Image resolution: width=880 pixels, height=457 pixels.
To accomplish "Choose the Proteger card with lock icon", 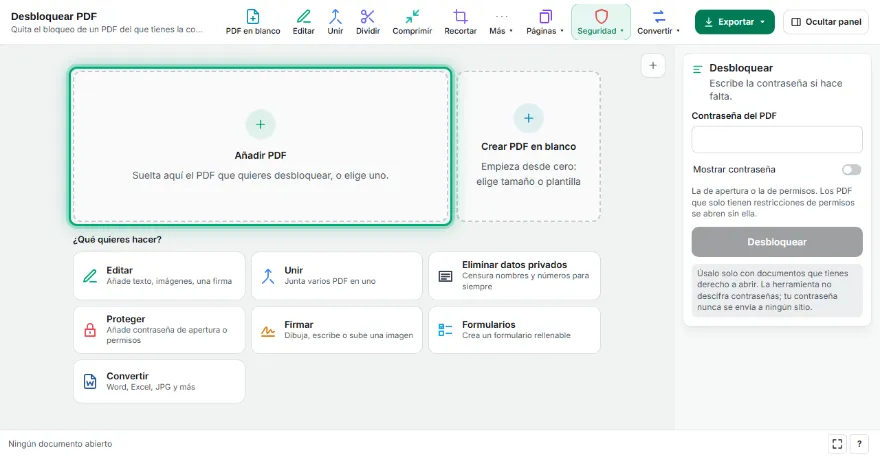I will pyautogui.click(x=159, y=330).
